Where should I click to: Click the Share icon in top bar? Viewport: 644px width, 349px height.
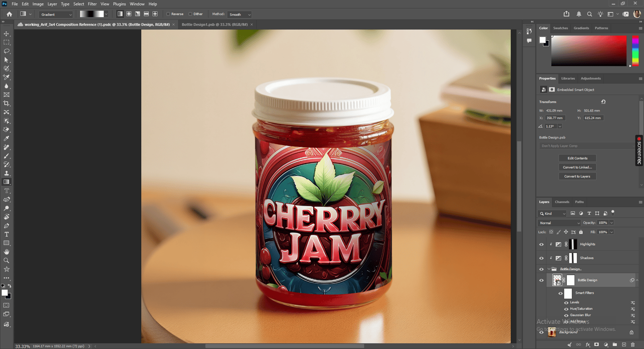566,14
